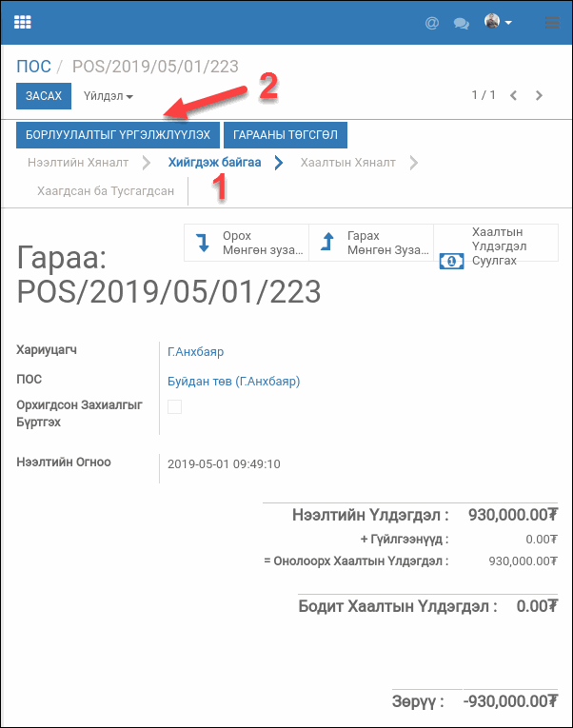Click БОРЛУУЛАЛТЫГ ҮРГЭЛЖЛҮҮЛЭХ button
573x728 pixels.
click(118, 135)
